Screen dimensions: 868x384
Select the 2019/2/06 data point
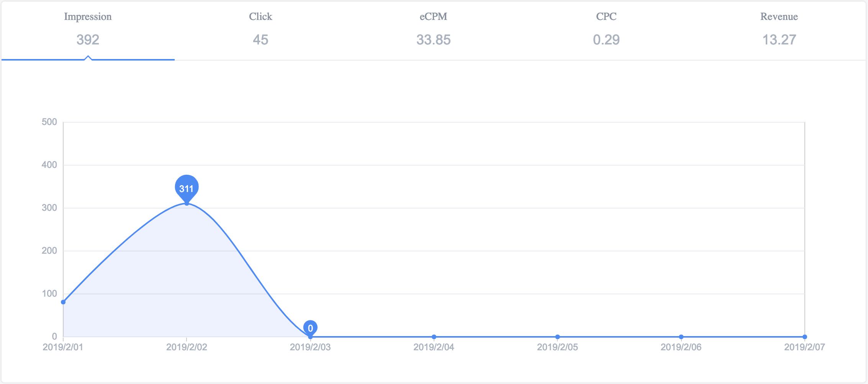[681, 337]
